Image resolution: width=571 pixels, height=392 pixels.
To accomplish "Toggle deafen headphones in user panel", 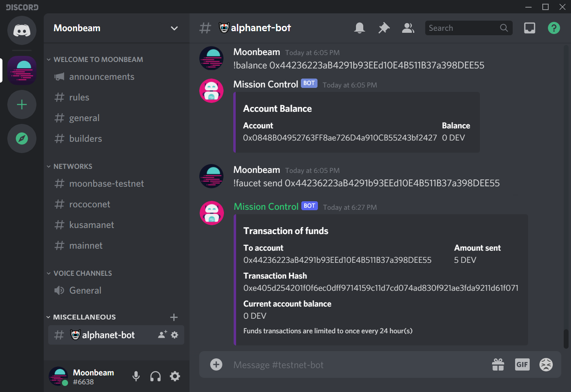I will pos(156,376).
